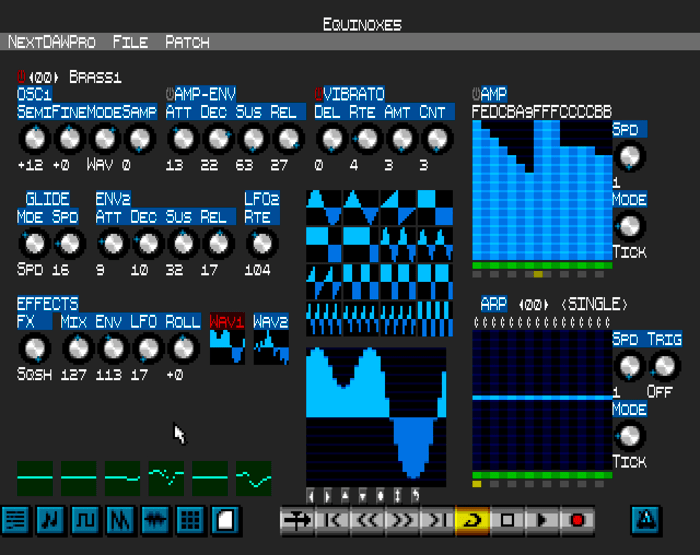Open the audio waveform sample editor icon
This screenshot has height=555, width=700.
[155, 520]
